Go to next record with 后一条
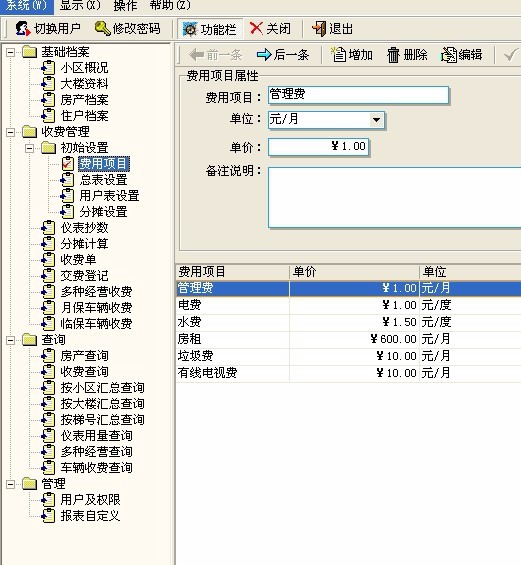Screen dimensions: 521x565 pyautogui.click(x=283, y=55)
